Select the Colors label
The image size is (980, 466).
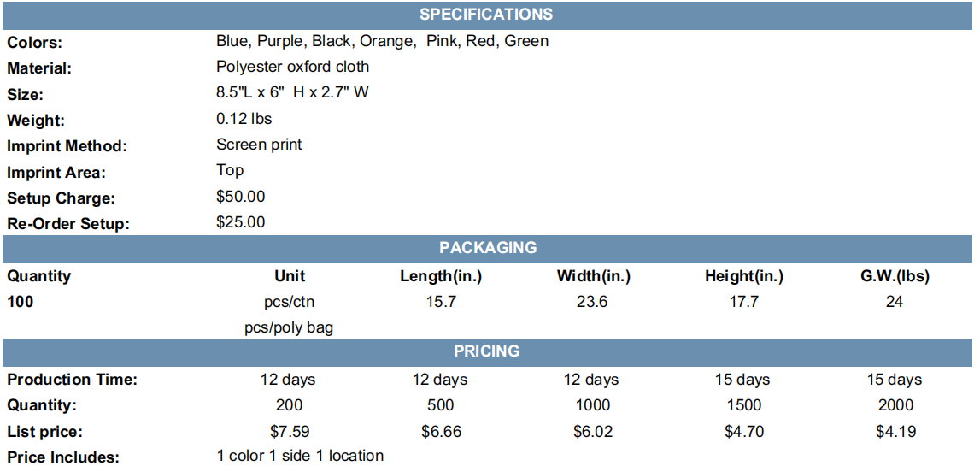(x=35, y=43)
